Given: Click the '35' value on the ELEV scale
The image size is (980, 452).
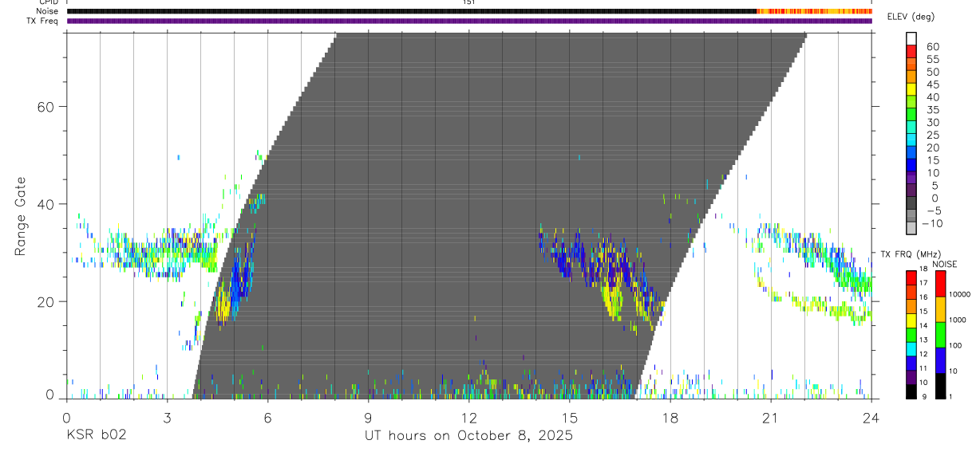Looking at the screenshot, I should pyautogui.click(x=932, y=110).
